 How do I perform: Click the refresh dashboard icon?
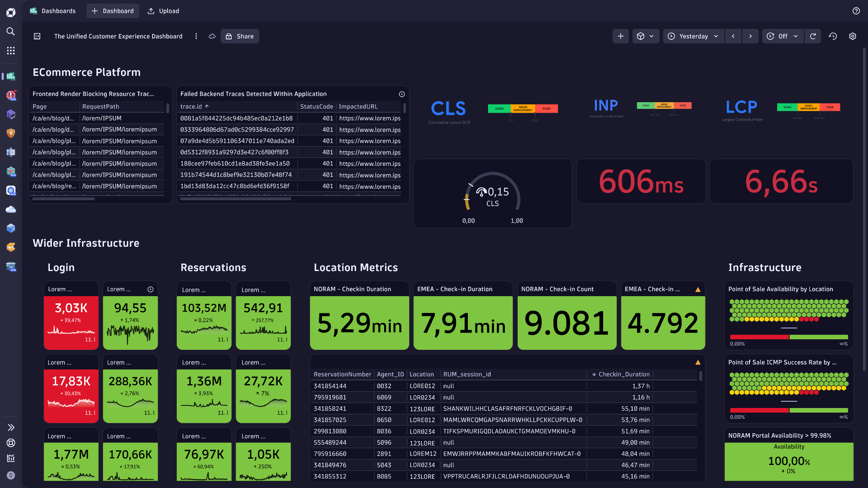813,36
